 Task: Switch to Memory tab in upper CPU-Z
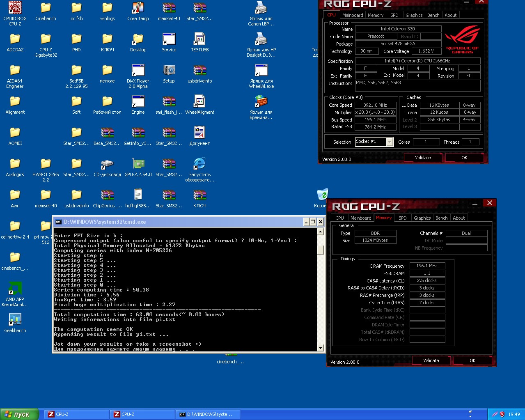tap(376, 15)
